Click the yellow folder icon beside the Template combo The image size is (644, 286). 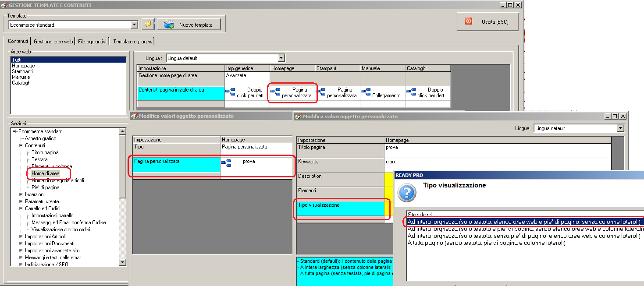pos(148,25)
